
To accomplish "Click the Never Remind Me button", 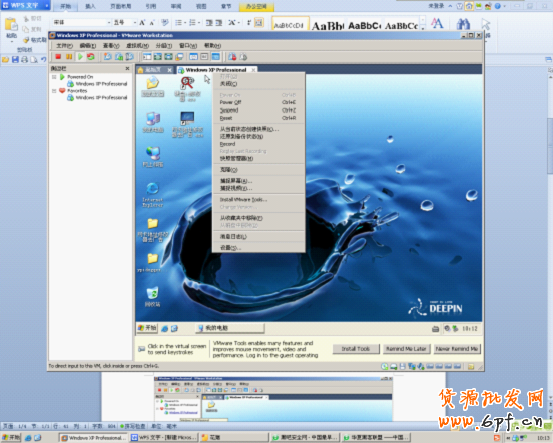I will pyautogui.click(x=456, y=349).
